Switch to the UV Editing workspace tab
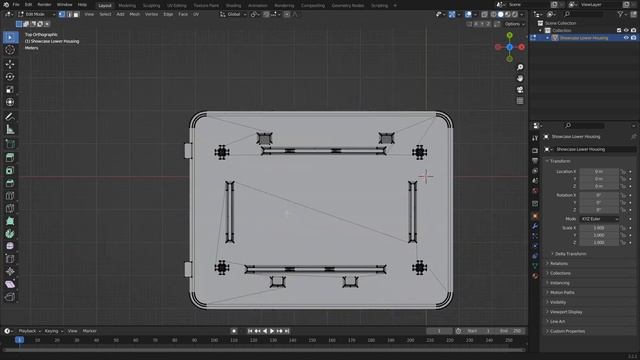This screenshot has width=640, height=360. pos(177,6)
